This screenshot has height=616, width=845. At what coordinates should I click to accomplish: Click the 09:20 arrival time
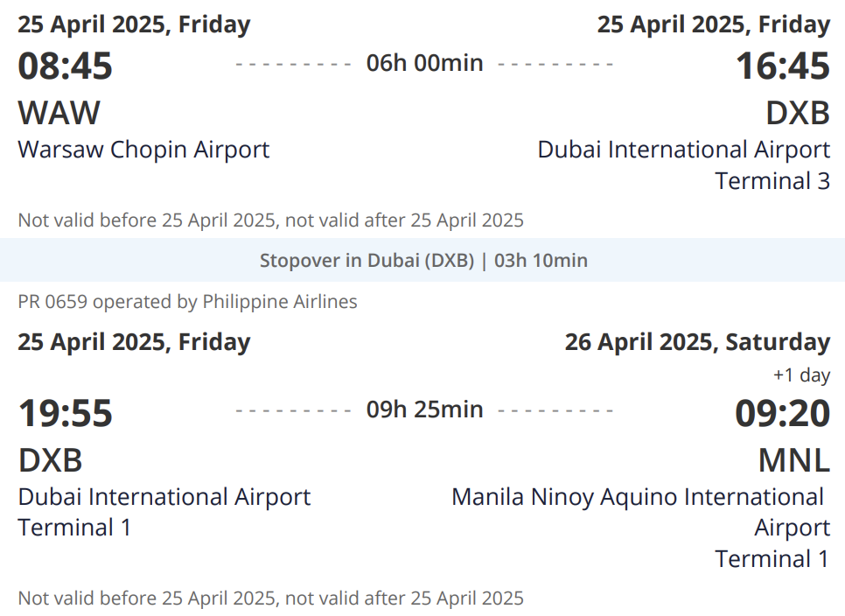click(x=782, y=413)
